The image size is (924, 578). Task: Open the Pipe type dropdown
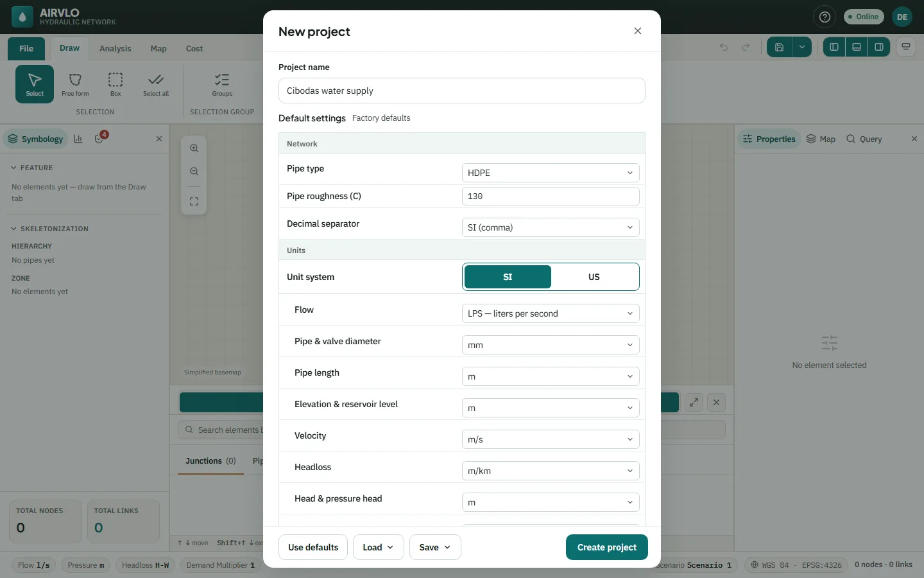click(x=551, y=173)
